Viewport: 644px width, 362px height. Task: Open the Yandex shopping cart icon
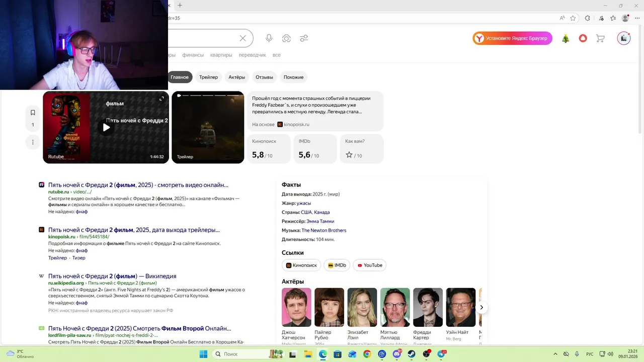(x=600, y=38)
